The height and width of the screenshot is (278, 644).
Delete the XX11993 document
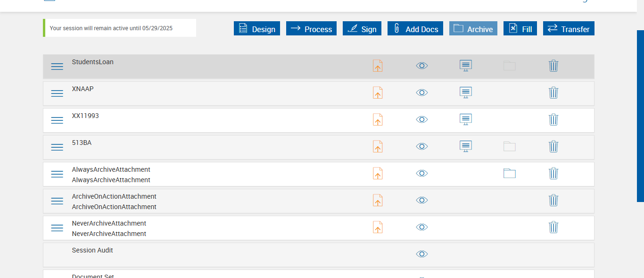click(x=553, y=119)
